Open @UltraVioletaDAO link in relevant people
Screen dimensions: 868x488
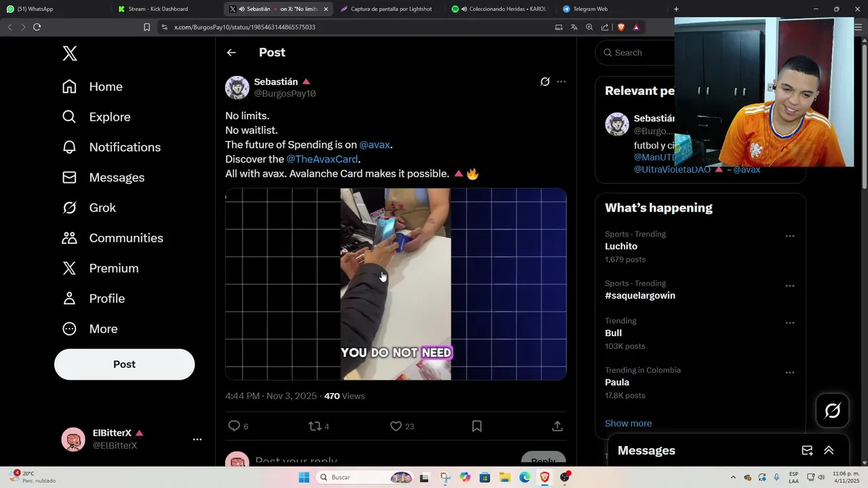[672, 169]
